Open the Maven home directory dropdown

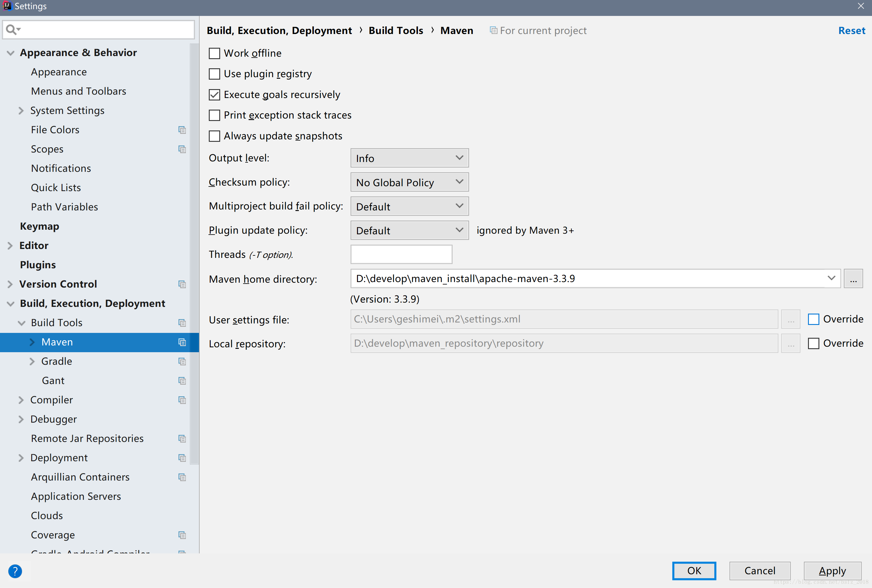point(831,278)
